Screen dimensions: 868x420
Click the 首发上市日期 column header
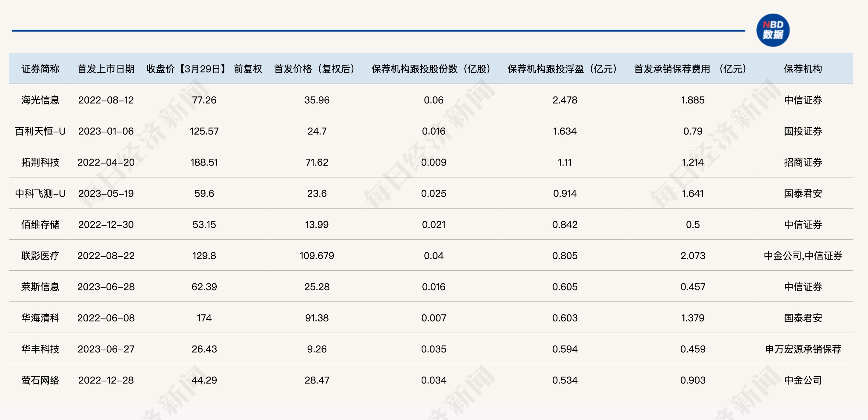[x=106, y=69]
